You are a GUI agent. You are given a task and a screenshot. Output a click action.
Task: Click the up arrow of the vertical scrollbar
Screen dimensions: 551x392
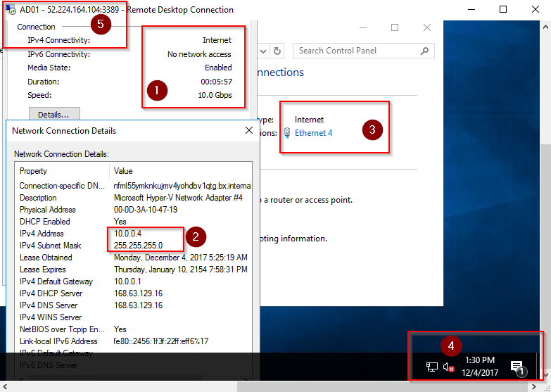tap(545, 26)
